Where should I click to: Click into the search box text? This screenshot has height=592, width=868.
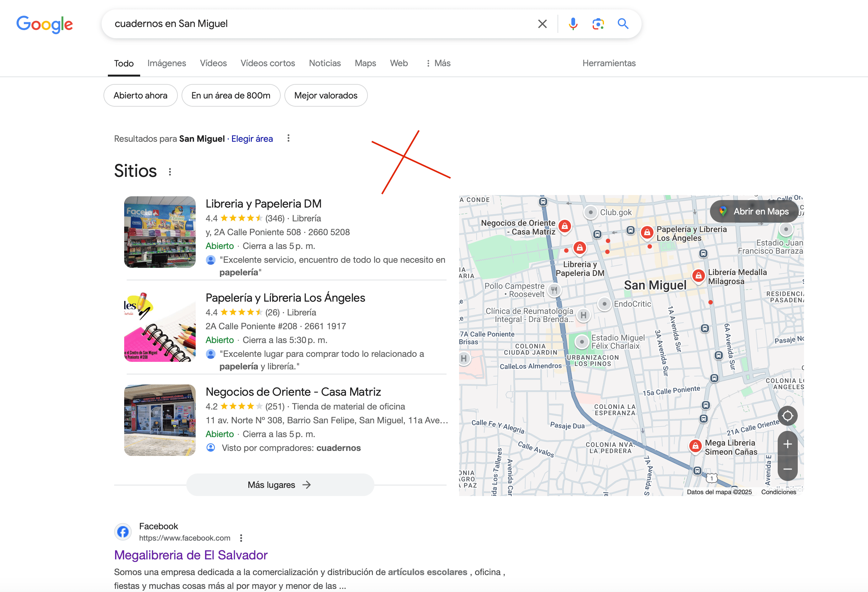(x=171, y=24)
